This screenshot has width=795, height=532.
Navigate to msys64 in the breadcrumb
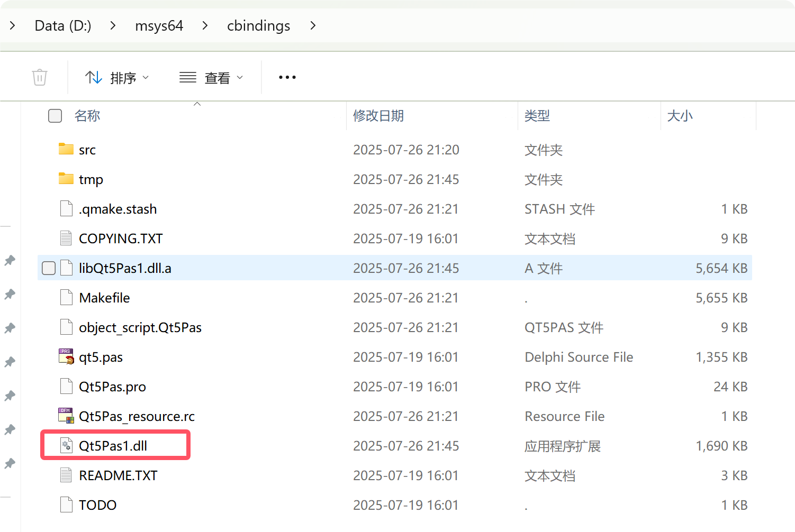pos(159,25)
